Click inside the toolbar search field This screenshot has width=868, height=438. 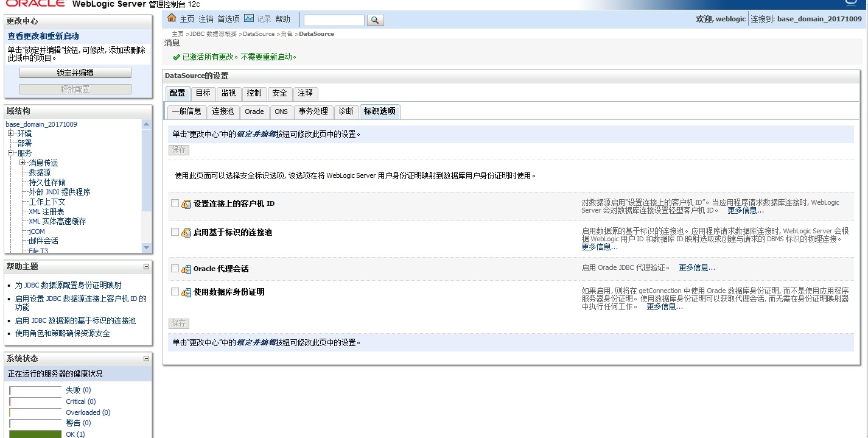pyautogui.click(x=334, y=20)
